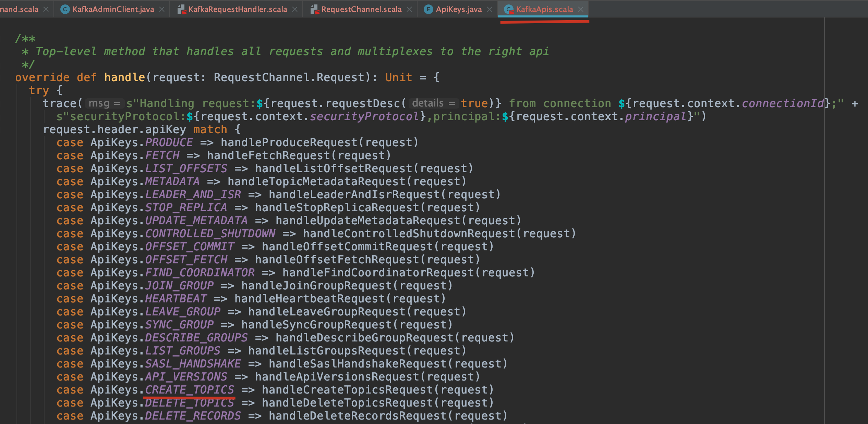Click the 'msg =' parameter inlay hint
This screenshot has height=424, width=868.
click(104, 103)
